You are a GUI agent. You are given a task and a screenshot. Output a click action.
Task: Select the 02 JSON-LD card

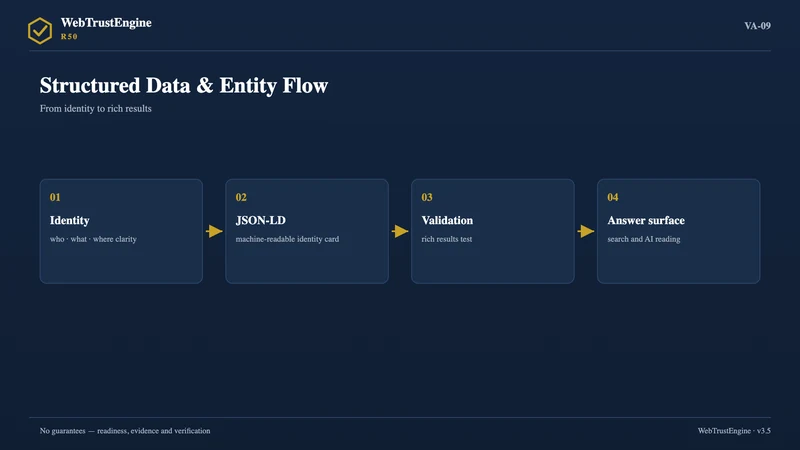[307, 231]
